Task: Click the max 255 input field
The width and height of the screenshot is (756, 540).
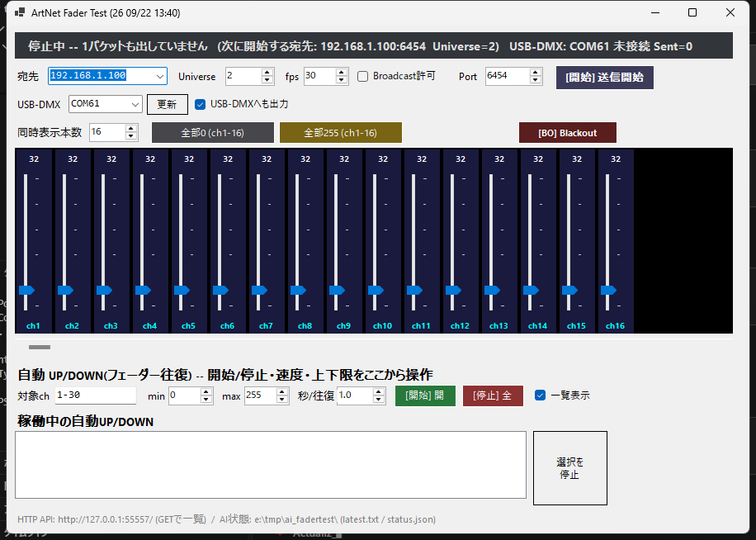Action: [x=261, y=396]
